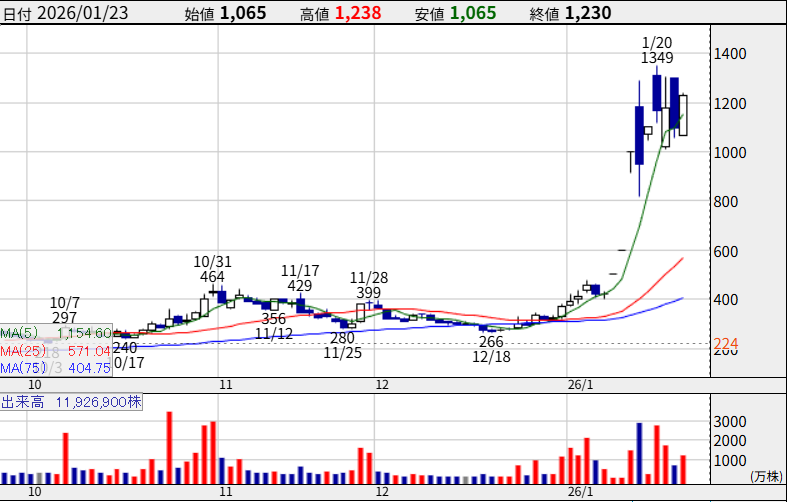This screenshot has height=502, width=789.
Task: Select the 11/25 low label 280
Action: click(342, 338)
